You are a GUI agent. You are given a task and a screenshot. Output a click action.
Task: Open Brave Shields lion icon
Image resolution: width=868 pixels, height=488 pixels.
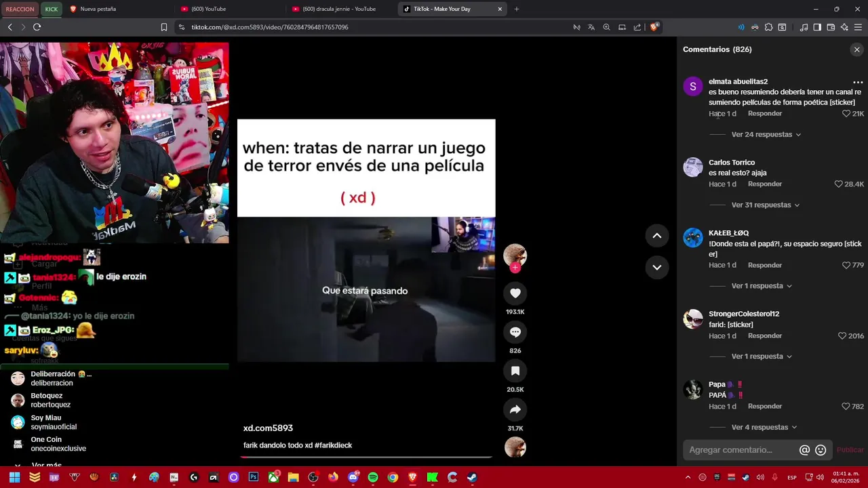tap(654, 27)
